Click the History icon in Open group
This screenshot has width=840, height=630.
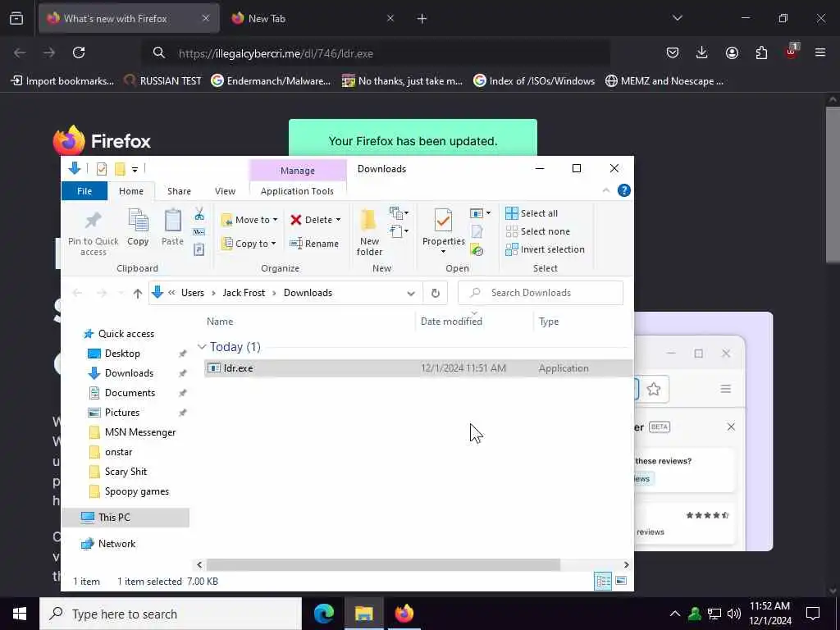coord(477,249)
